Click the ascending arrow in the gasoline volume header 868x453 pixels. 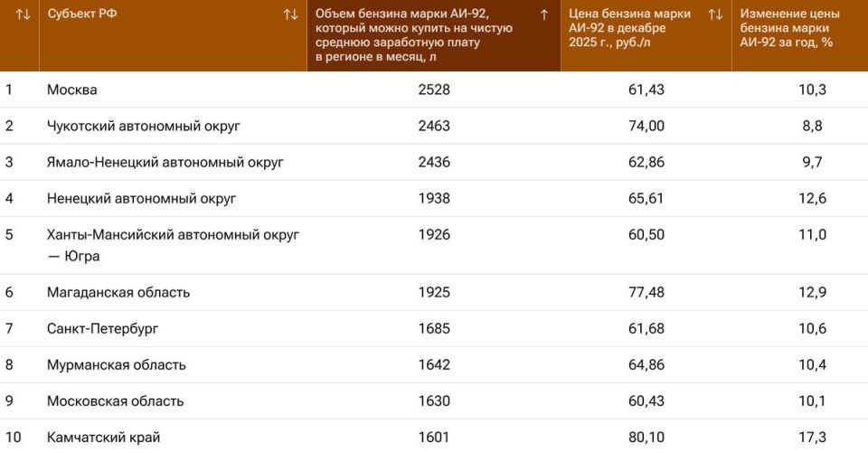tap(543, 14)
